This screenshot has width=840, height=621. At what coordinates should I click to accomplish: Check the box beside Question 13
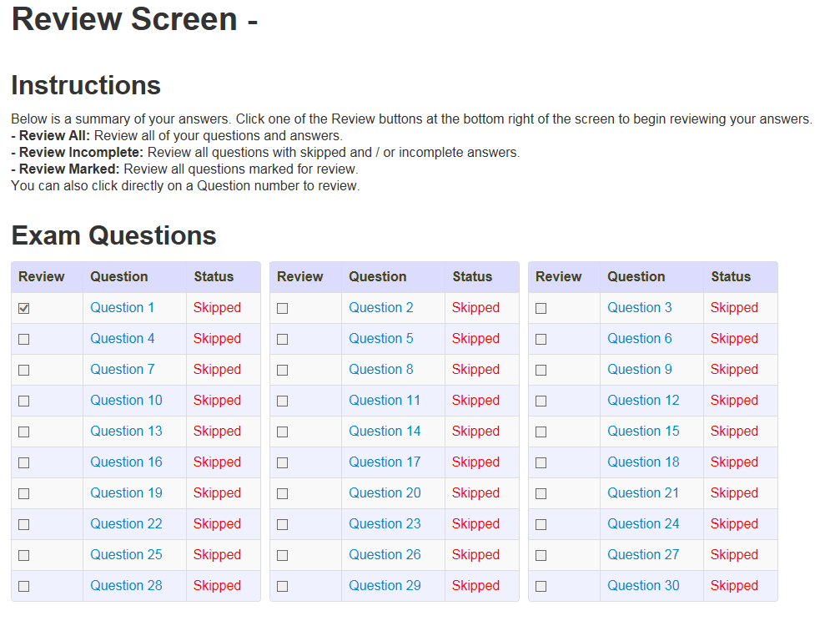[23, 432]
